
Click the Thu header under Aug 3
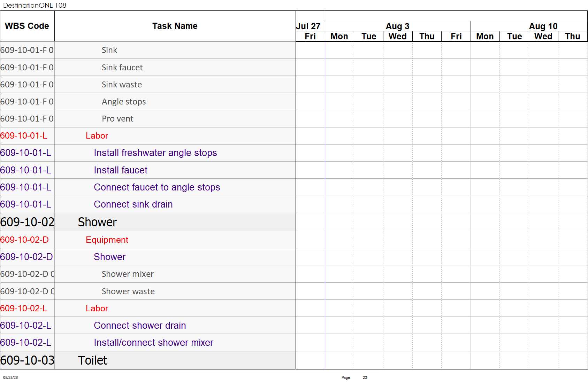[x=427, y=37]
